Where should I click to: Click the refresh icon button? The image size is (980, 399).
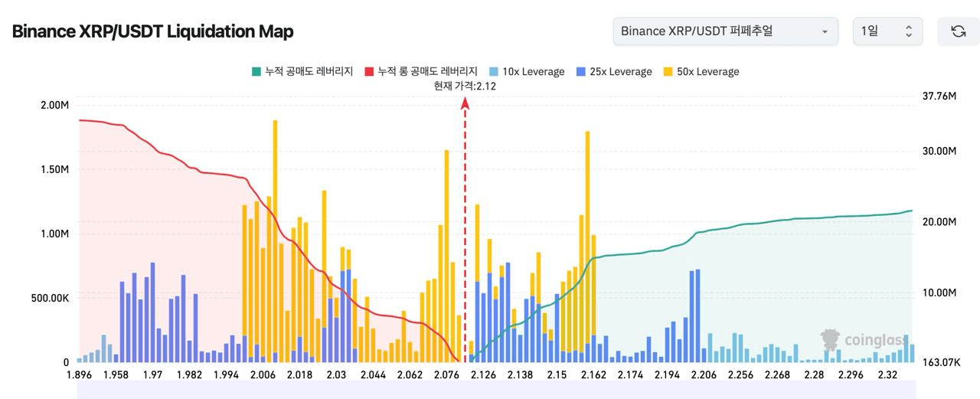point(958,31)
